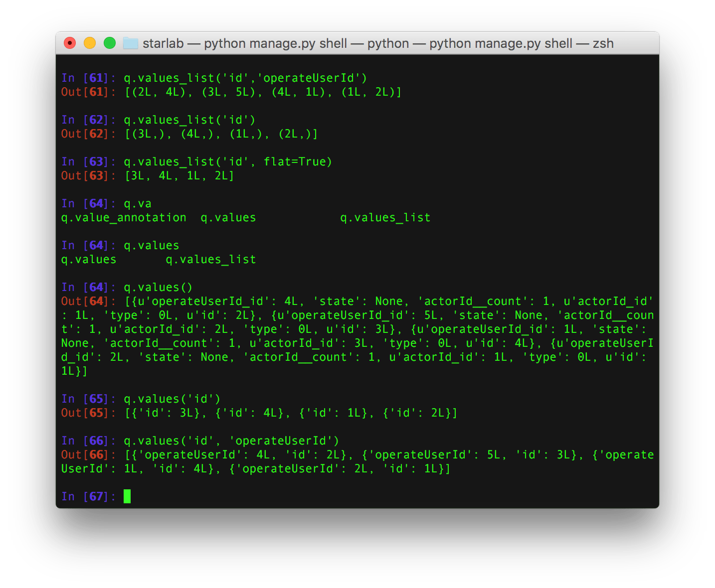Click the folder icon in the title bar

coord(130,43)
